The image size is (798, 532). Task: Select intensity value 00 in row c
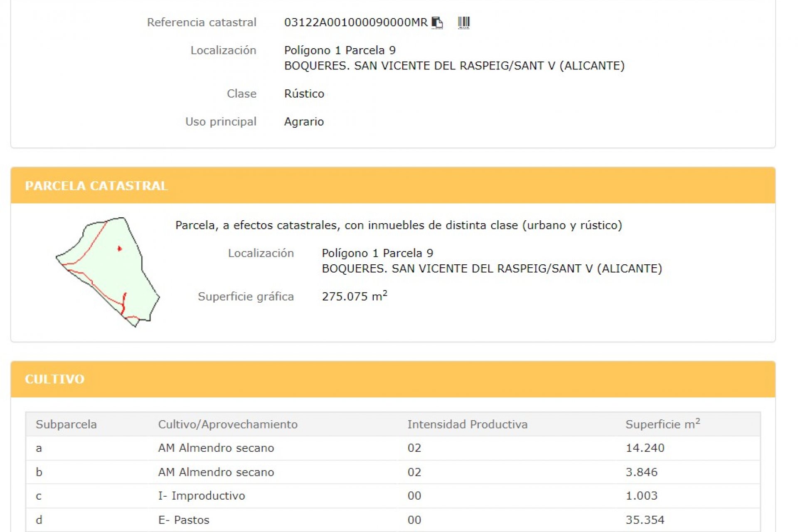414,496
